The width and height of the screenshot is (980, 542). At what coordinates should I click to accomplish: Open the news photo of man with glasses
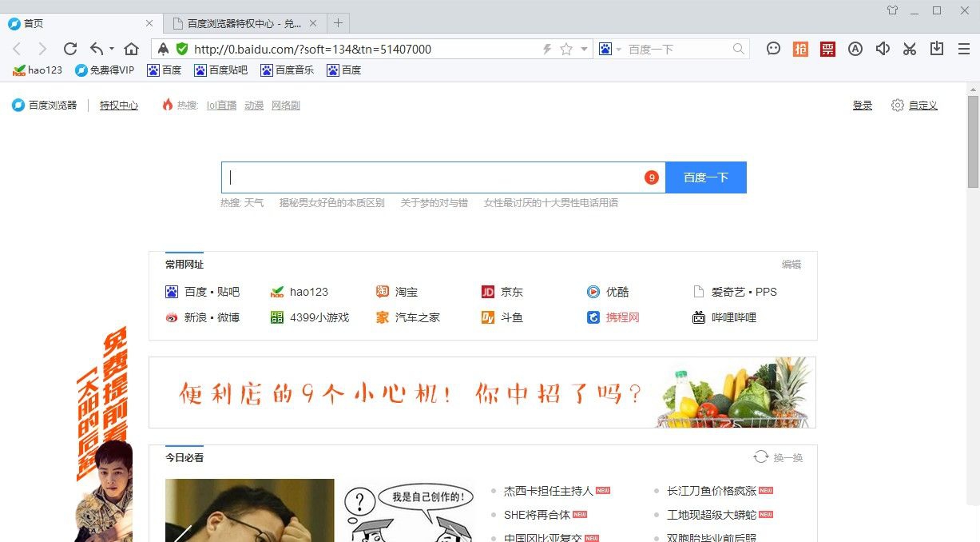pos(249,510)
